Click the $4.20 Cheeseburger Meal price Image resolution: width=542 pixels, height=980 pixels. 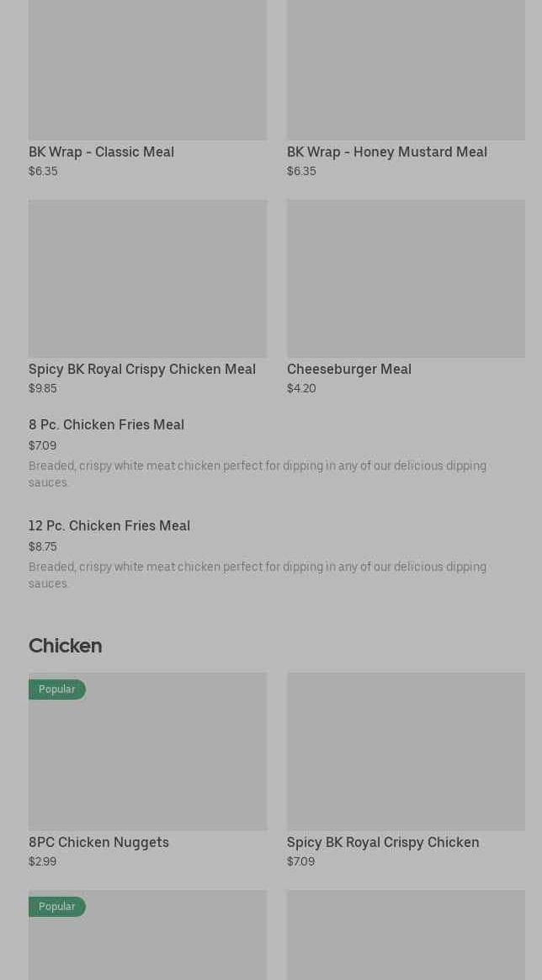coord(301,388)
